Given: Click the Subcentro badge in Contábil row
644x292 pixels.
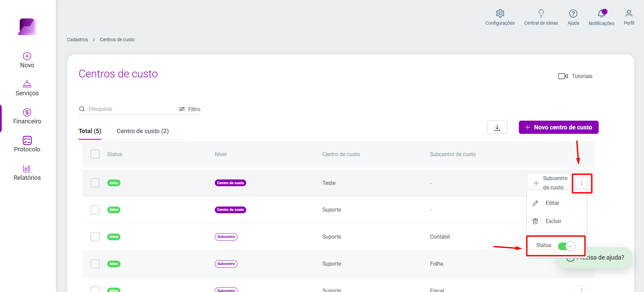Looking at the screenshot, I should point(226,237).
